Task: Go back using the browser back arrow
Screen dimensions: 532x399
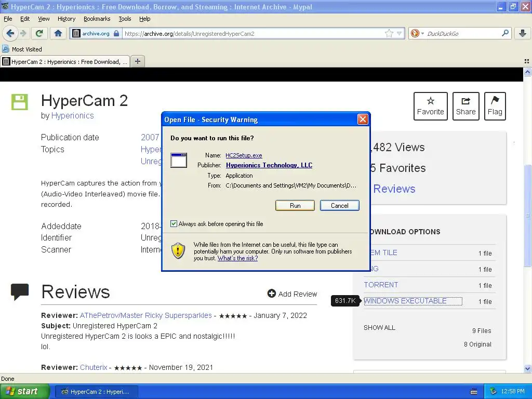Action: click(x=10, y=33)
